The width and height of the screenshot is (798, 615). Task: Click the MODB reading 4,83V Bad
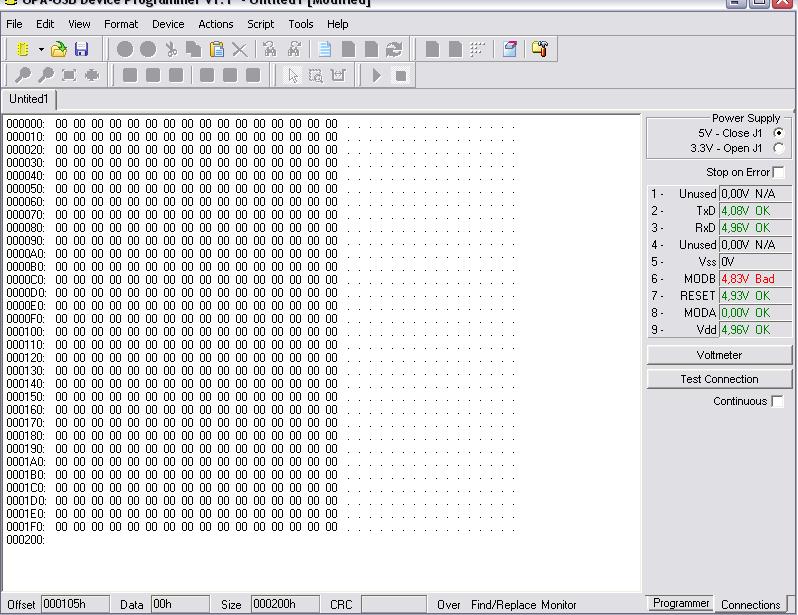click(x=755, y=279)
